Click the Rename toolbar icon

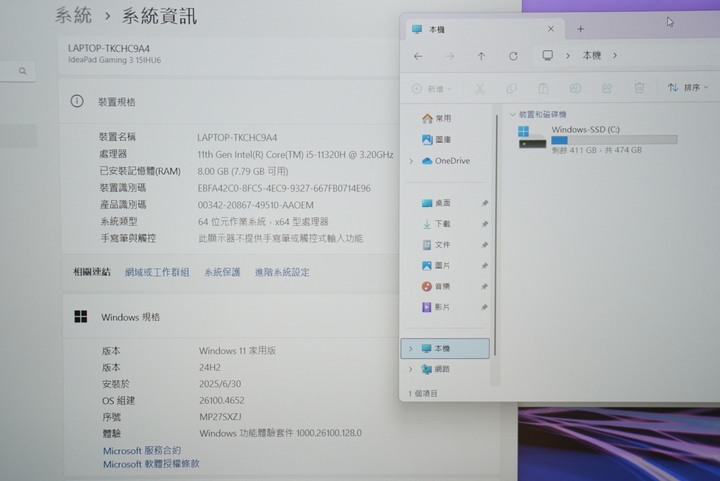575,88
